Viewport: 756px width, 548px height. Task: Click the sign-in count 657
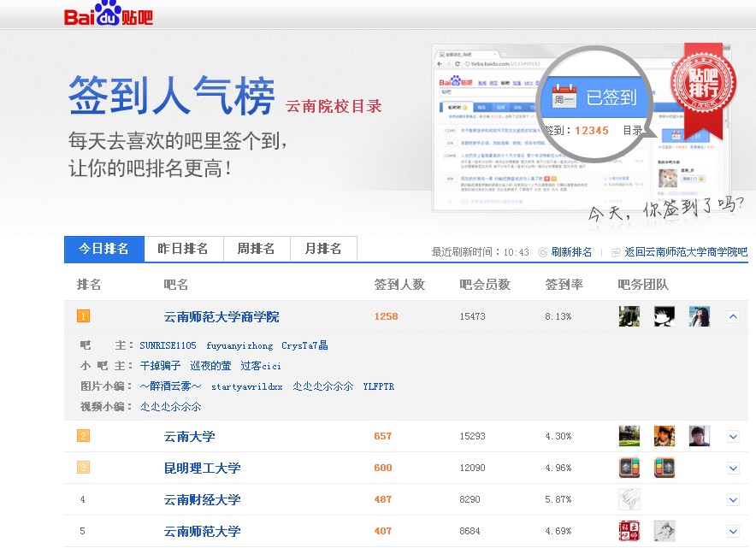pyautogui.click(x=383, y=436)
